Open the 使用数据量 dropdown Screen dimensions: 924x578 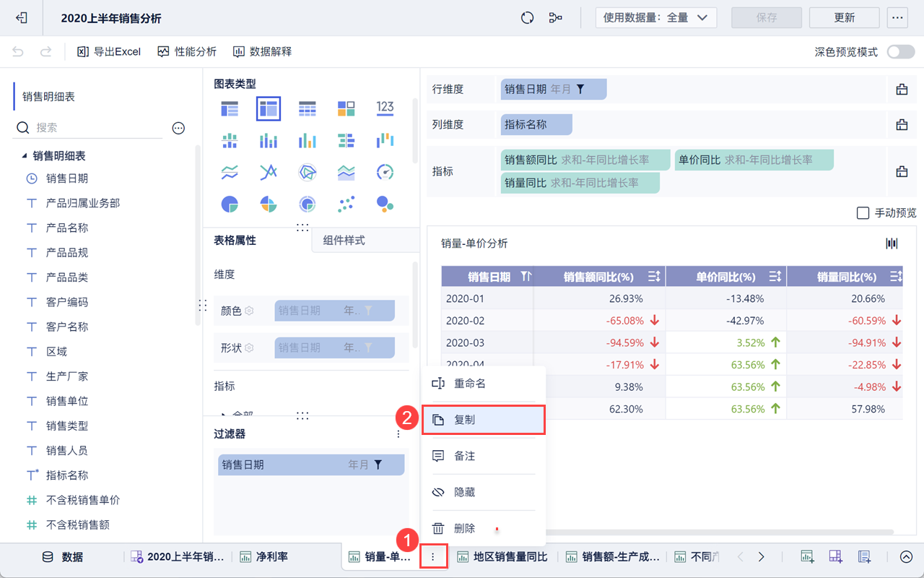[655, 18]
